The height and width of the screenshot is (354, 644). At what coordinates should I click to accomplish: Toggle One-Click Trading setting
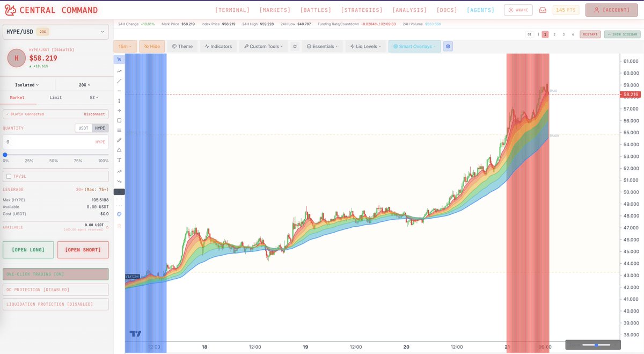[56, 274]
